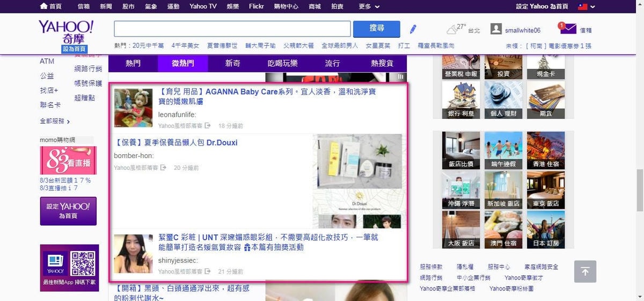Click the home icon in top bar
The image size is (644, 301).
[44, 6]
